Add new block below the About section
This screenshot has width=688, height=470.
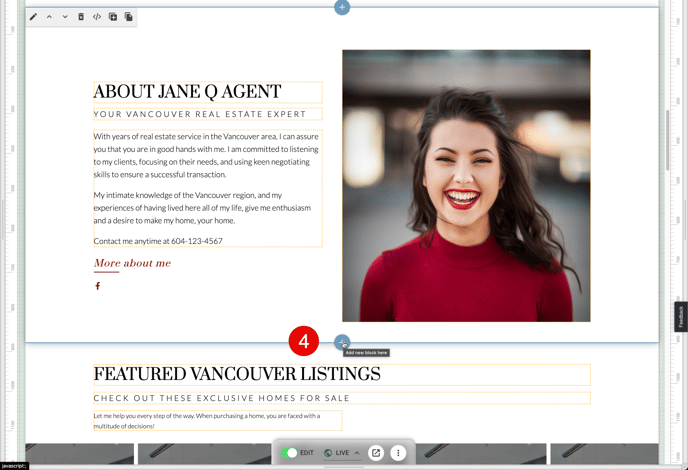[x=342, y=342]
